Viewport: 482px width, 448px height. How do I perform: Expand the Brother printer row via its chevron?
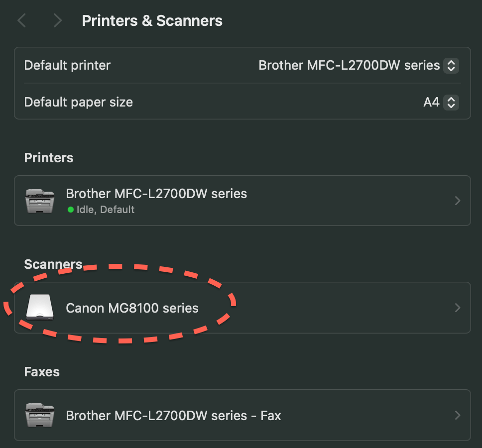pyautogui.click(x=457, y=200)
